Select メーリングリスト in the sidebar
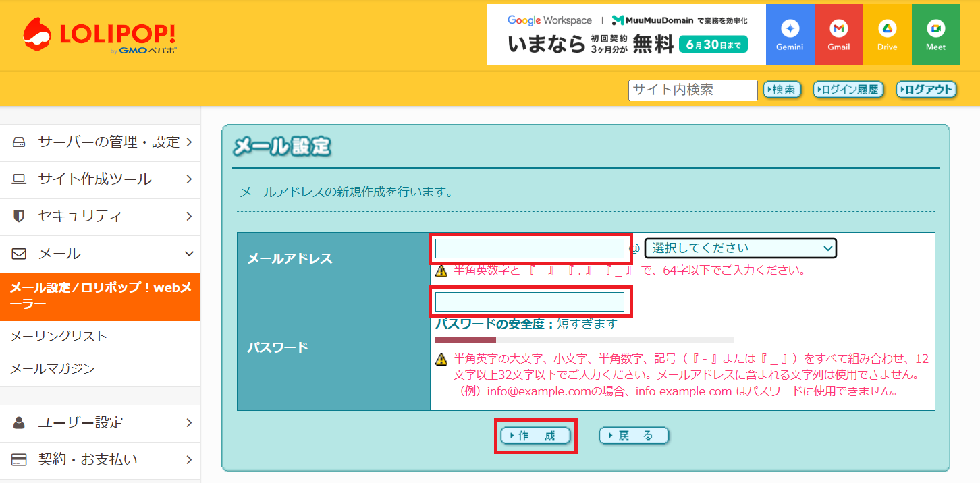Screen dimensions: 980x483 (59, 337)
